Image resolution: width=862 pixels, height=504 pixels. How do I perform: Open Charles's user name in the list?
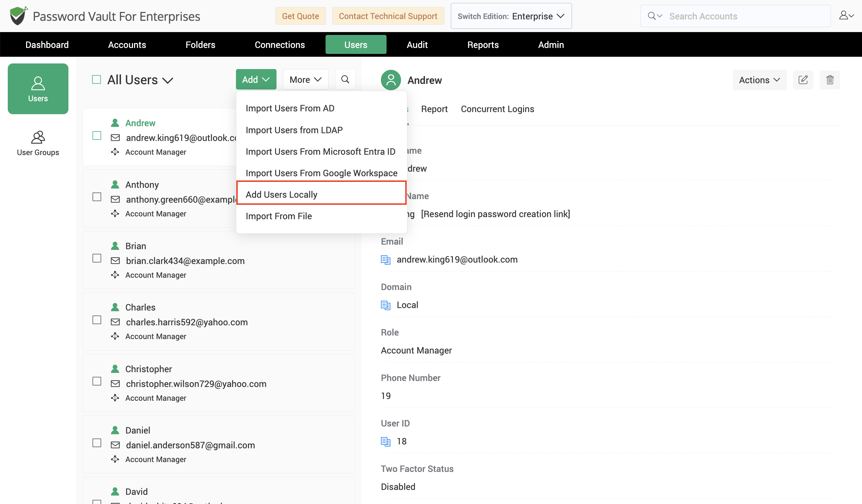tap(140, 307)
